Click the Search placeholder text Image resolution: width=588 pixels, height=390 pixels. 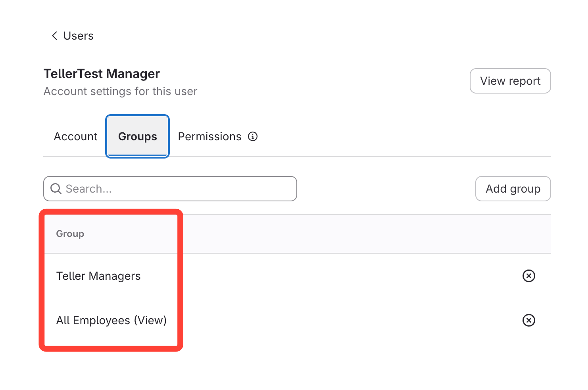click(89, 189)
